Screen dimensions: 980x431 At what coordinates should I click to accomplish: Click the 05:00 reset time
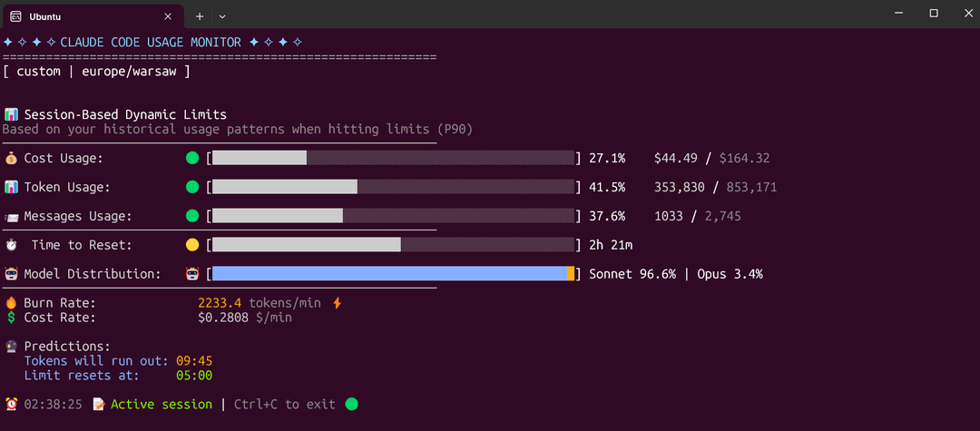[194, 376]
